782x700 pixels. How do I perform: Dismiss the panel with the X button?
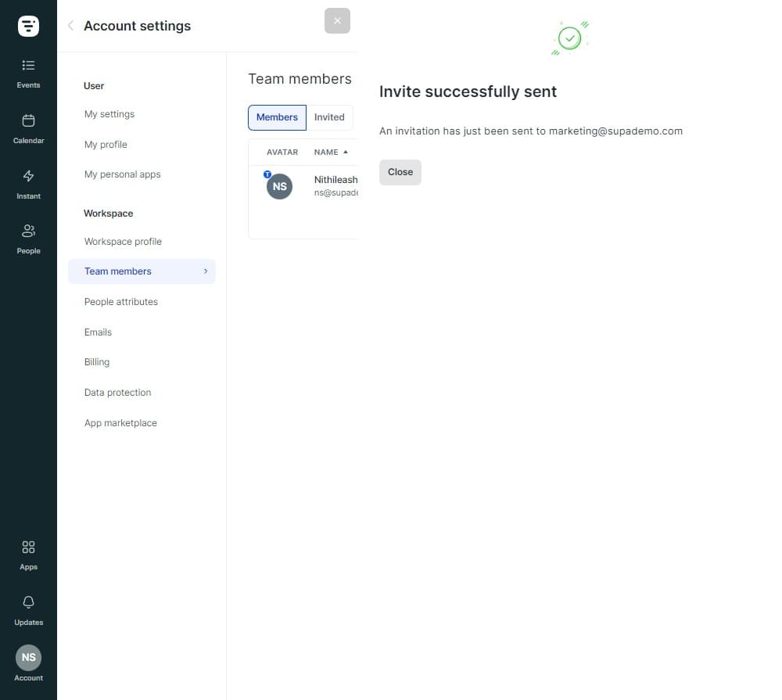[337, 21]
